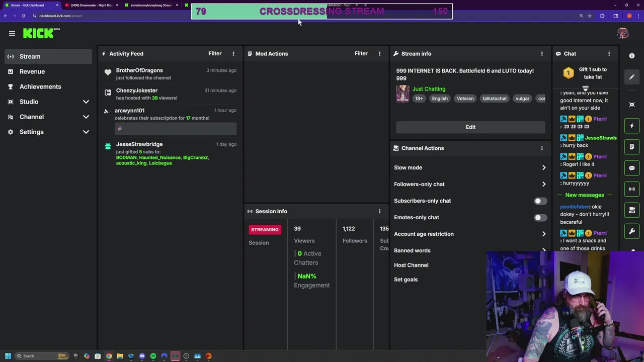Image resolution: width=644 pixels, height=362 pixels.
Task: Switch to evolutionaryhoneybeeg Stream browser tab
Action: (151, 5)
